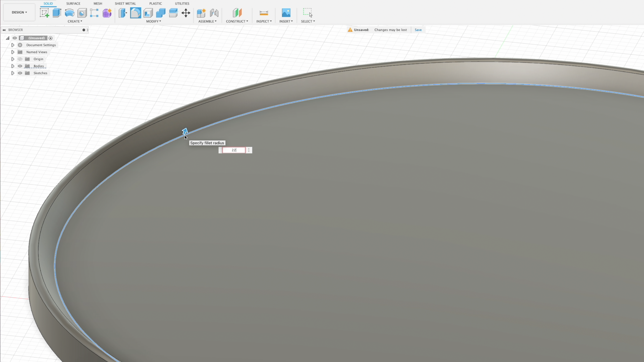Click the Save link in warning bar
The width and height of the screenshot is (644, 362).
418,30
